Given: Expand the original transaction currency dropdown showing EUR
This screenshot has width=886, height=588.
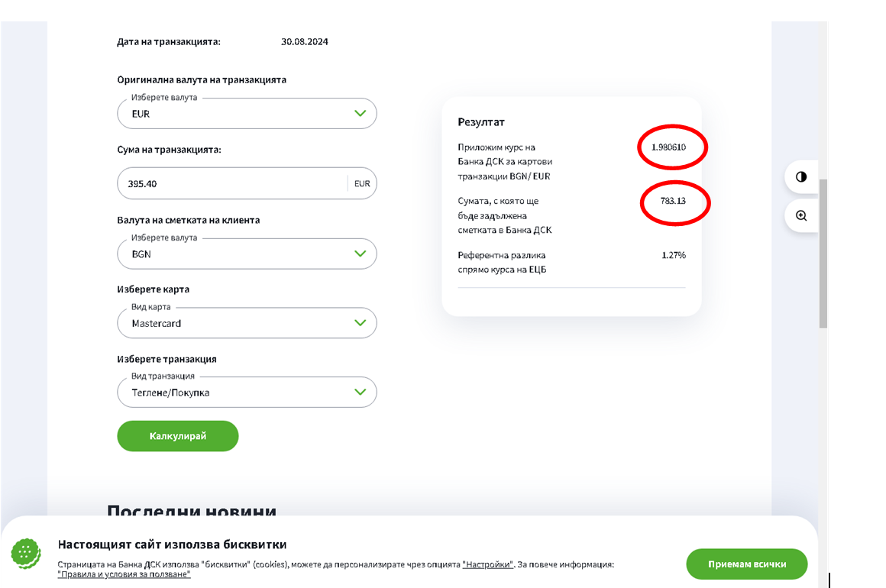Looking at the screenshot, I should point(247,114).
